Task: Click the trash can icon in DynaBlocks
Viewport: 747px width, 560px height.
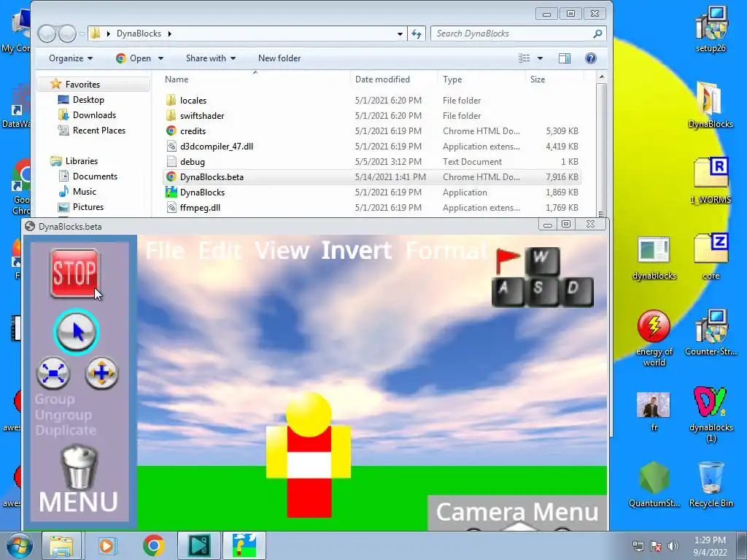Action: click(79, 466)
